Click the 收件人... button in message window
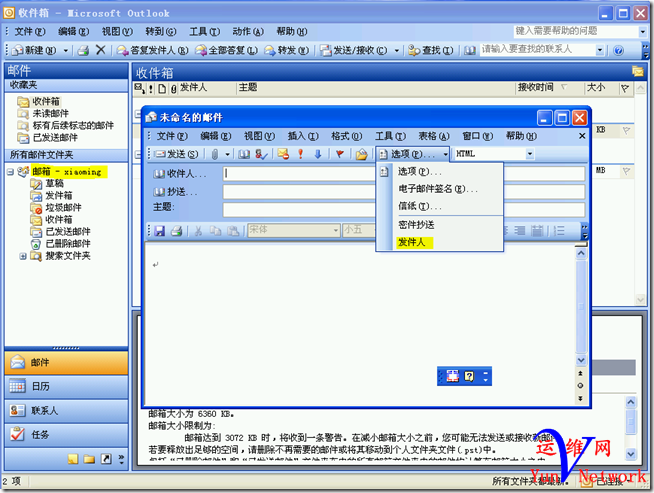 pyautogui.click(x=180, y=174)
